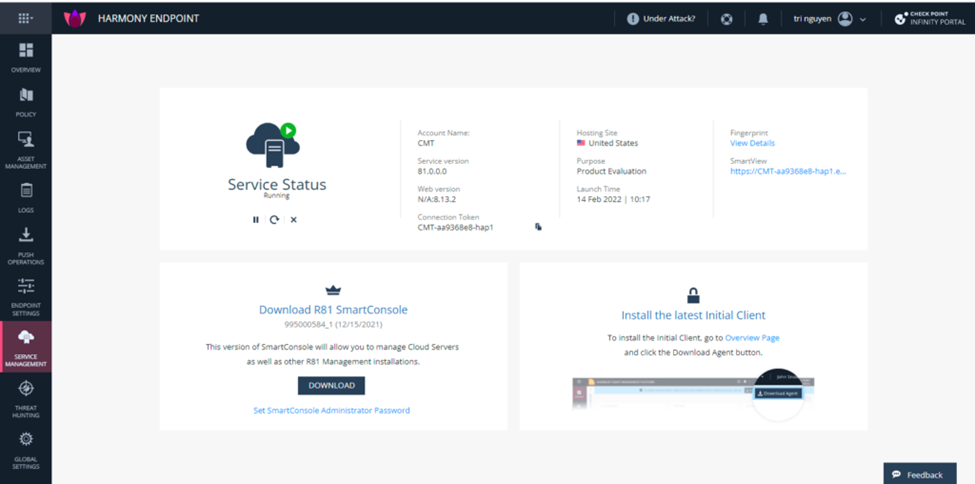Open the apps grid menu icon

[25, 18]
